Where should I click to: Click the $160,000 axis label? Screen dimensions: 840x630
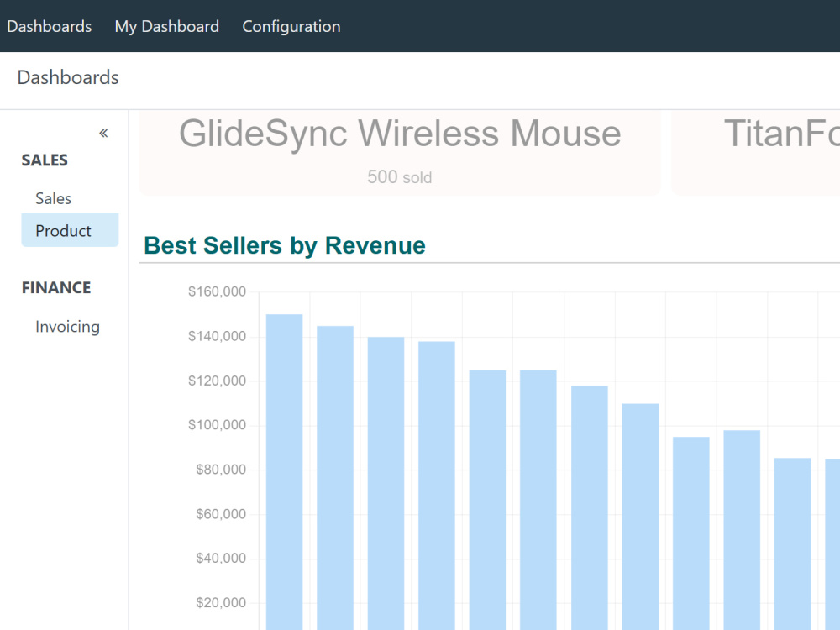click(x=217, y=291)
